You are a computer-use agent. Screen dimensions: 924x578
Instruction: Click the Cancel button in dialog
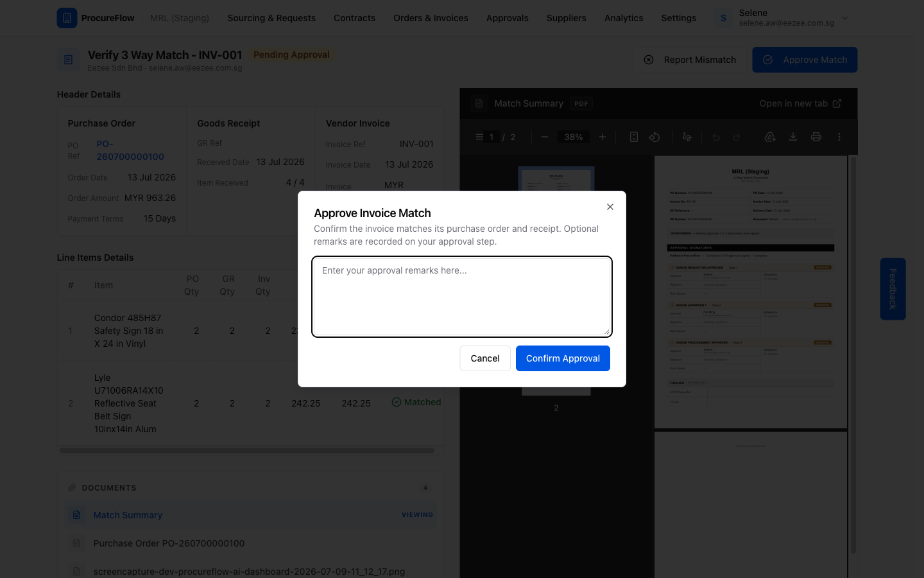click(x=485, y=358)
